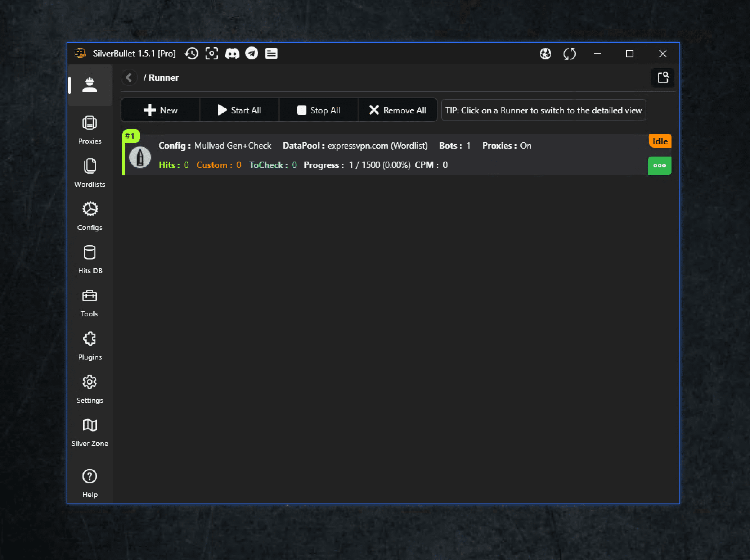Click the screenshot capture icon

[212, 54]
